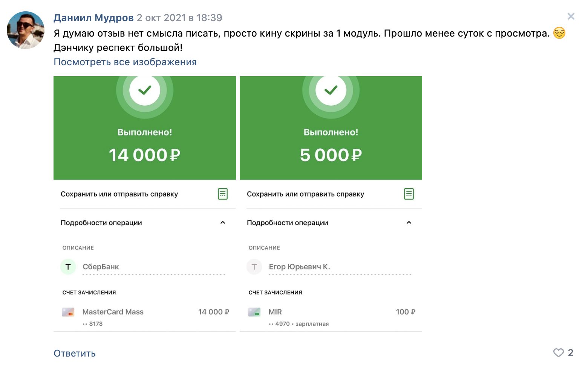588x366 pixels.
Task: Close the comment with the X icon
Action: (571, 16)
